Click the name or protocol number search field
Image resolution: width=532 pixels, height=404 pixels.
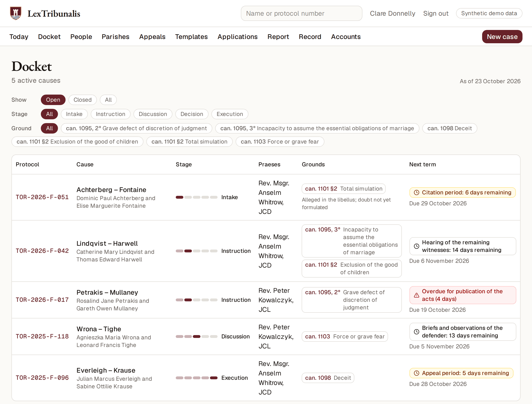tap(301, 13)
